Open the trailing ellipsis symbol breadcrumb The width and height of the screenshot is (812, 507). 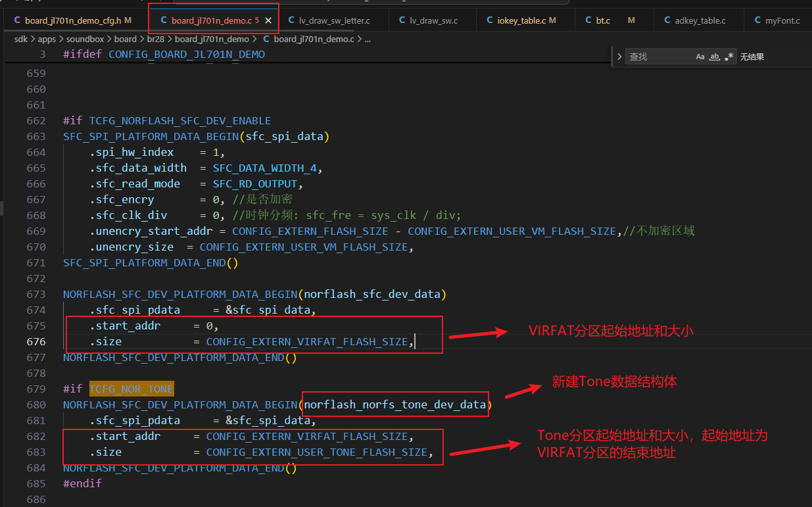[x=368, y=39]
